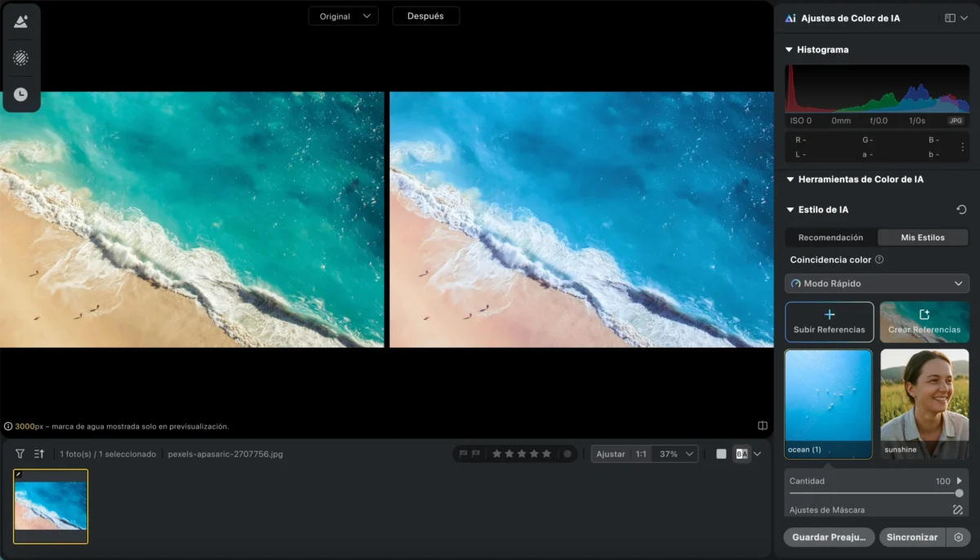Image resolution: width=980 pixels, height=560 pixels.
Task: Click the Cantidad slider handle
Action: (x=959, y=493)
